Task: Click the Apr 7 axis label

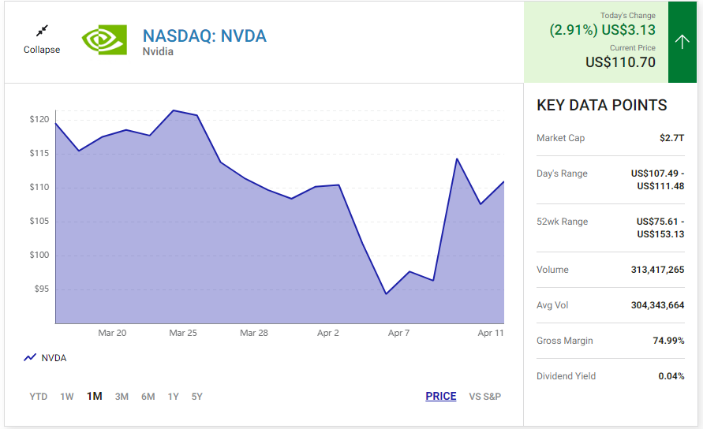Action: pos(399,333)
